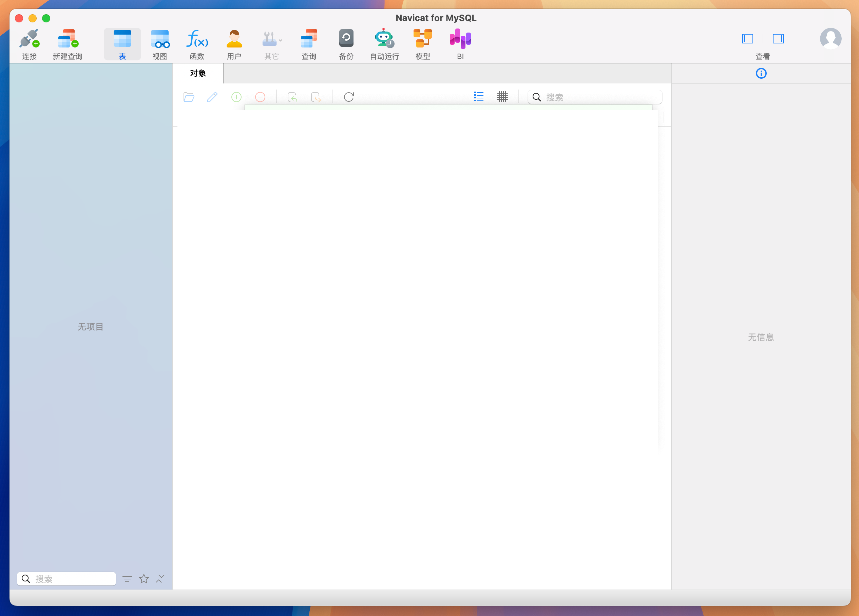Click the import wizard icon

[292, 97]
